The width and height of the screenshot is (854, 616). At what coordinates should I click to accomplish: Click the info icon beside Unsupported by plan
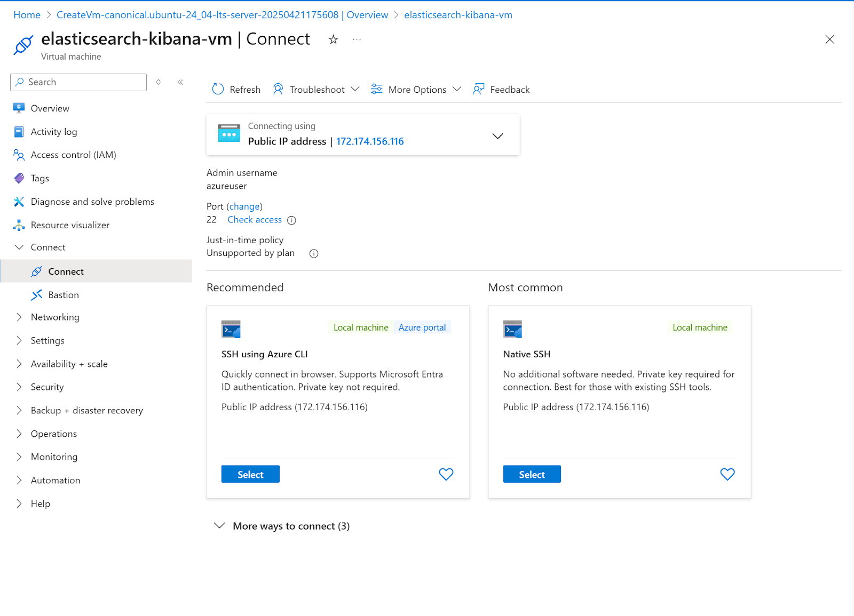coord(313,253)
